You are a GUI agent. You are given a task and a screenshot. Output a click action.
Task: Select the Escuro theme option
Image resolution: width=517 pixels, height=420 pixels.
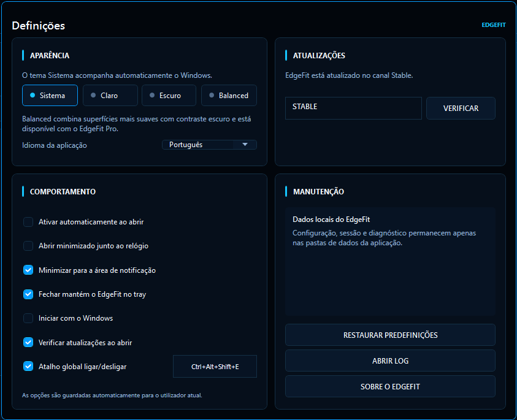[x=169, y=95]
